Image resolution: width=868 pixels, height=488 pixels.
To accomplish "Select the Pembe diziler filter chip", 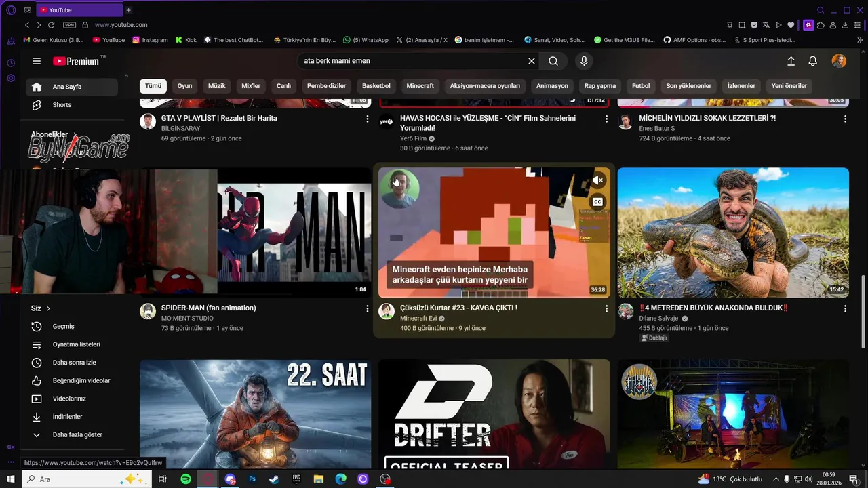I will tap(326, 86).
